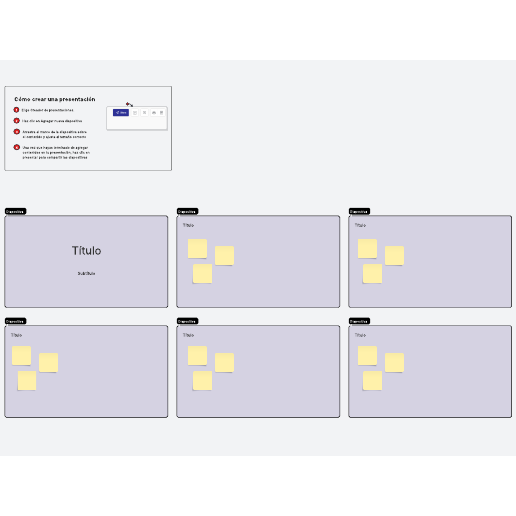Select the red step four bullet icon

click(16, 147)
